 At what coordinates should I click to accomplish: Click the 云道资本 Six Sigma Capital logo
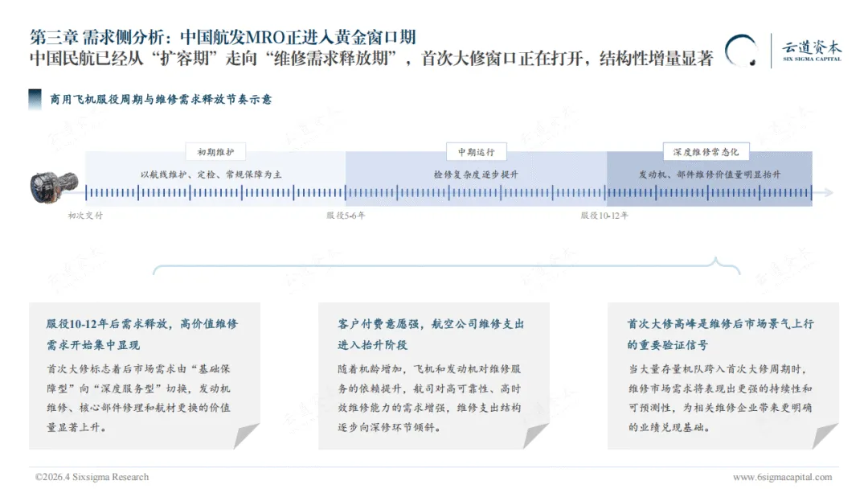[x=812, y=51]
